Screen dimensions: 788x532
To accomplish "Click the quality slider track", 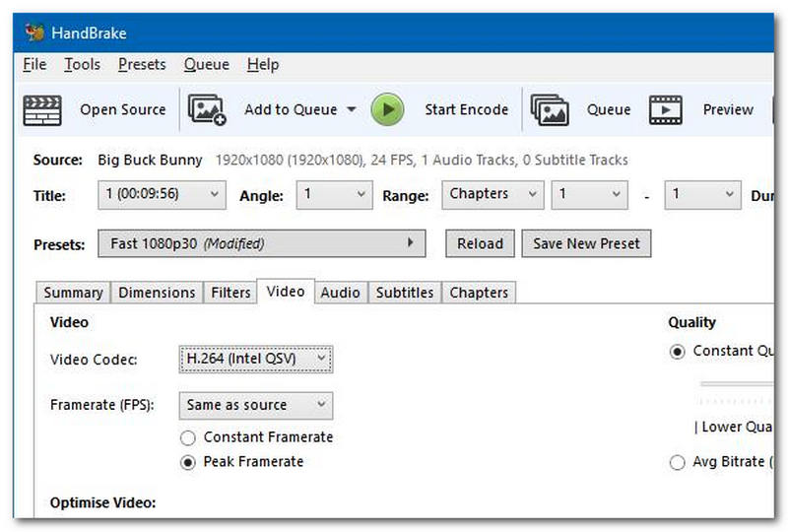I will tap(737, 384).
